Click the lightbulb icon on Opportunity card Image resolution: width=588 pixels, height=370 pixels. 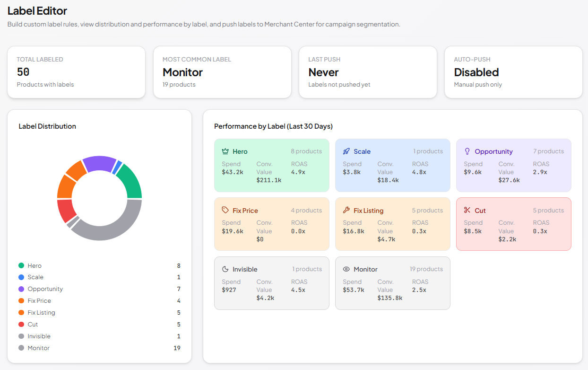pos(467,151)
